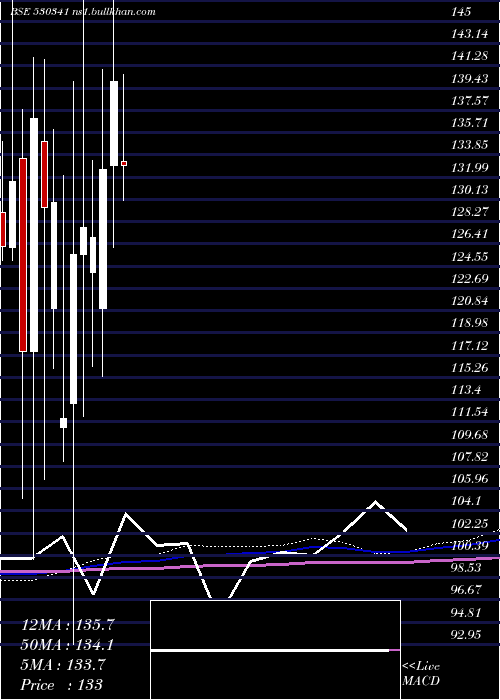
Task: Click the 5MA : 133.7 readout
Action: [x=63, y=665]
